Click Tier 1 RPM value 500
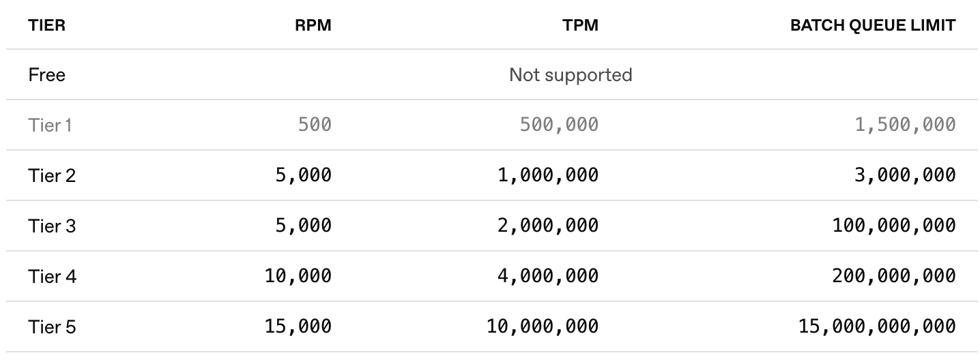Viewport: 980px width, 364px height. 315,125
